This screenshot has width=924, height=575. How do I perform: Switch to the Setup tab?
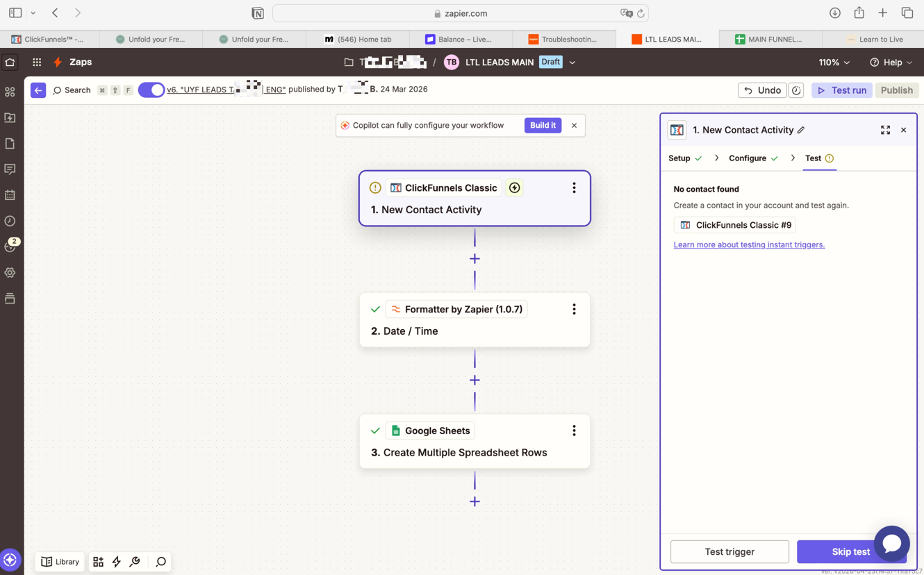[x=685, y=158]
